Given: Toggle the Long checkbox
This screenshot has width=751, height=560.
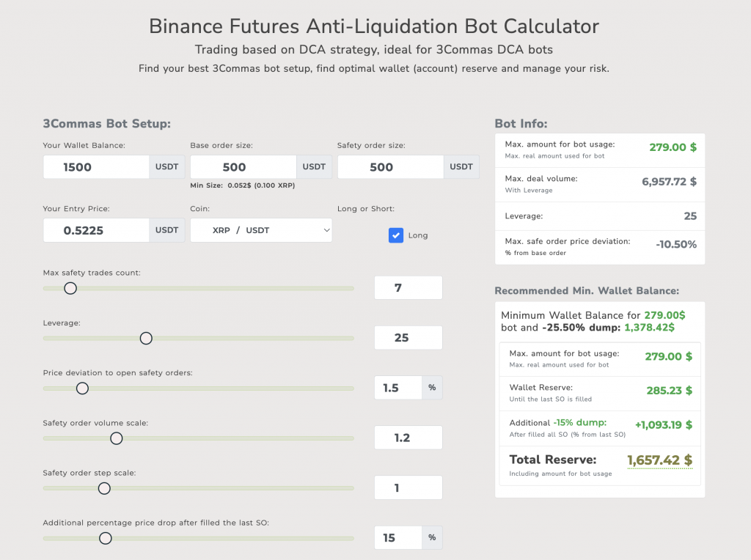Looking at the screenshot, I should click(x=395, y=235).
